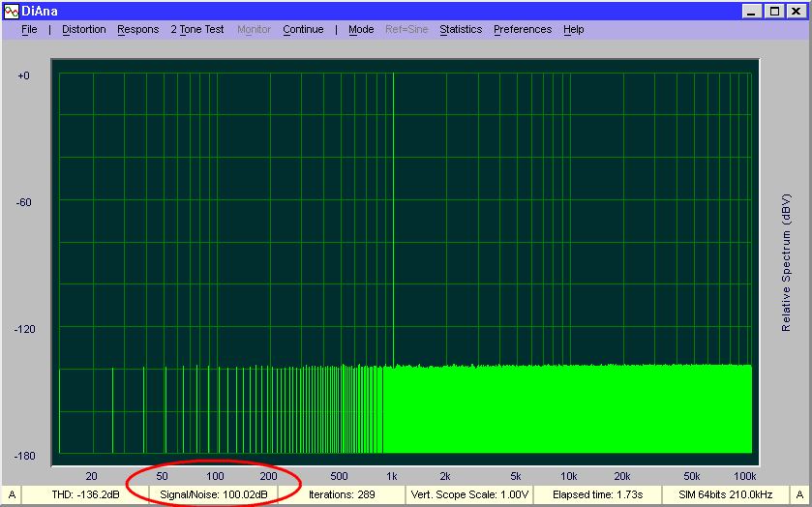Open the File menu
Screen dimensions: 812x507
point(29,30)
